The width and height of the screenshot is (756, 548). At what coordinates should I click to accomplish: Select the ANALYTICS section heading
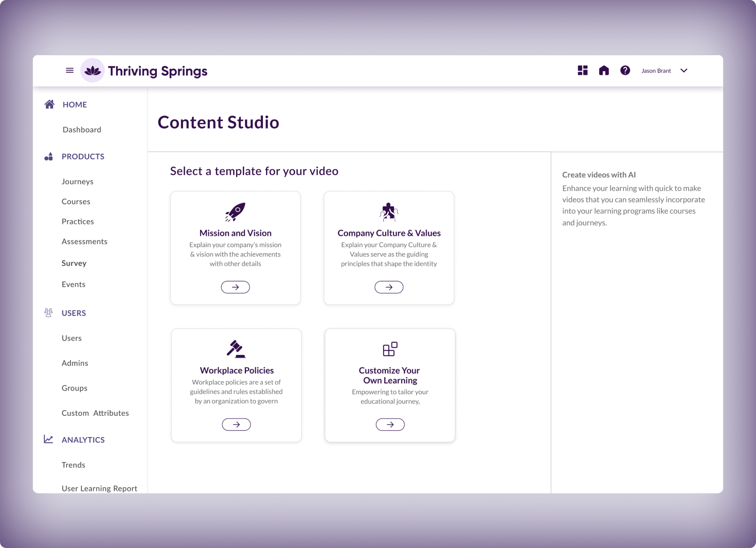pyautogui.click(x=83, y=440)
